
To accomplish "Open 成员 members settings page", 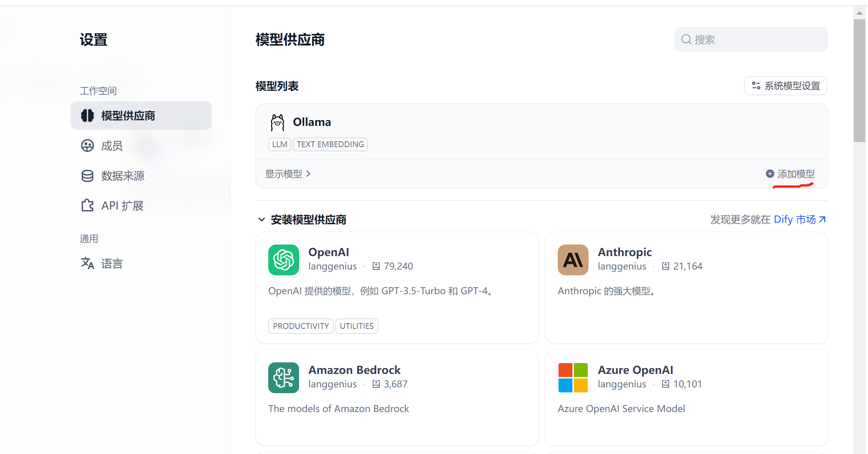I will click(112, 146).
